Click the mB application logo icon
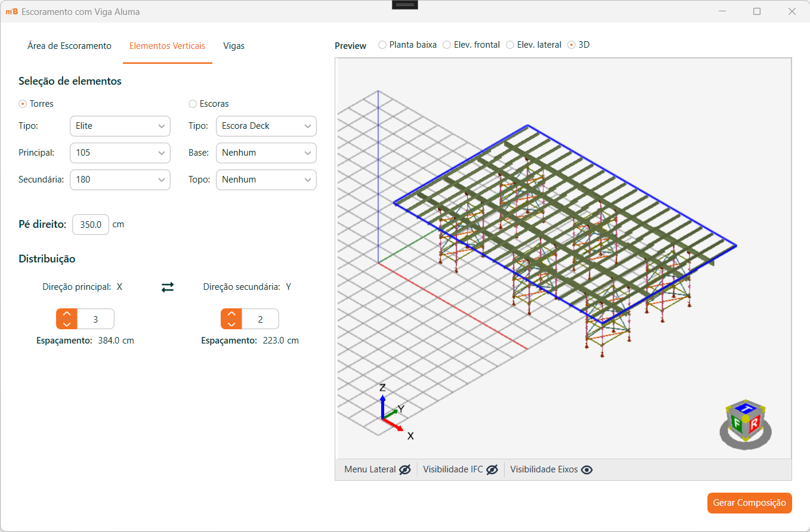This screenshot has width=810, height=532. 11,11
